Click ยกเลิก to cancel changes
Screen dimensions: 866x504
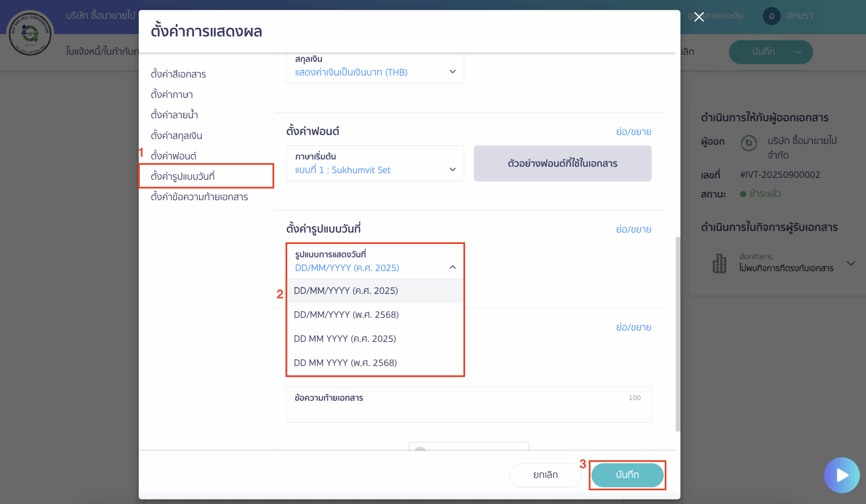545,475
